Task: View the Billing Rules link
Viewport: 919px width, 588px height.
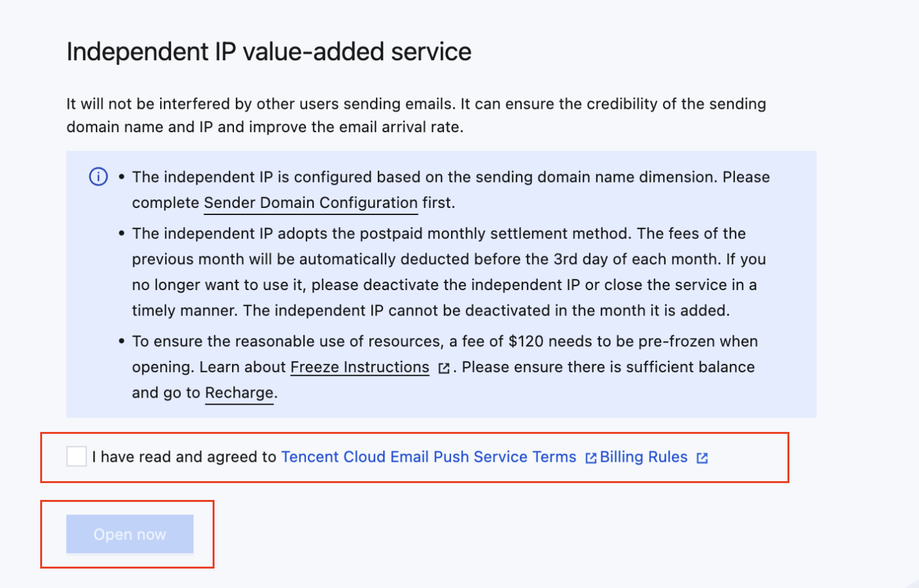Action: (644, 457)
